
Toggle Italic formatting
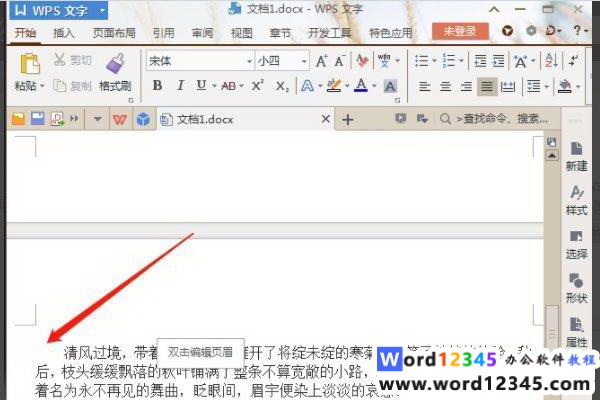pyautogui.click(x=178, y=86)
